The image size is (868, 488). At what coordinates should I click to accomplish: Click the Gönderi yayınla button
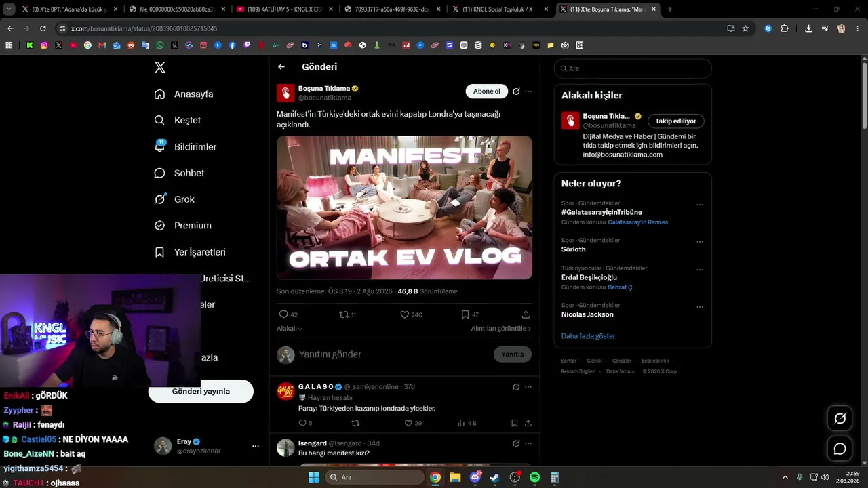click(201, 391)
